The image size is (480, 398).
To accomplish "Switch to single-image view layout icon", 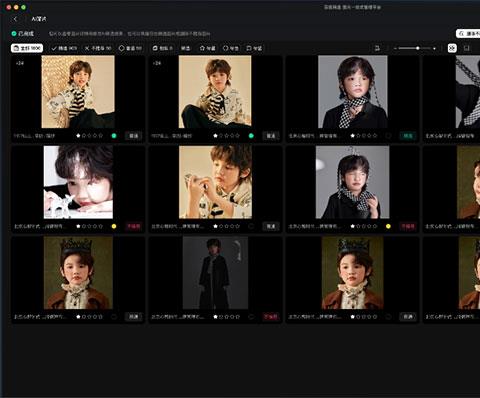I will coord(467,48).
